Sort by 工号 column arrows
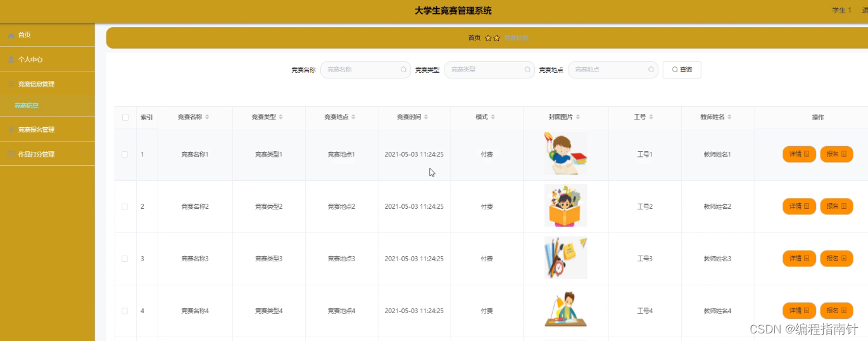This screenshot has height=341, width=868. pos(651,117)
